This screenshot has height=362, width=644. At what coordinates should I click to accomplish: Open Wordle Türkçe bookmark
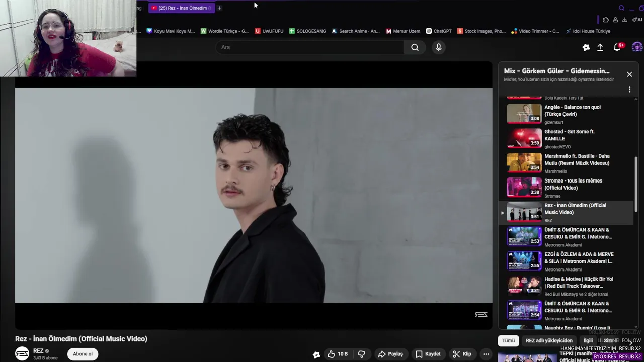[x=224, y=31]
